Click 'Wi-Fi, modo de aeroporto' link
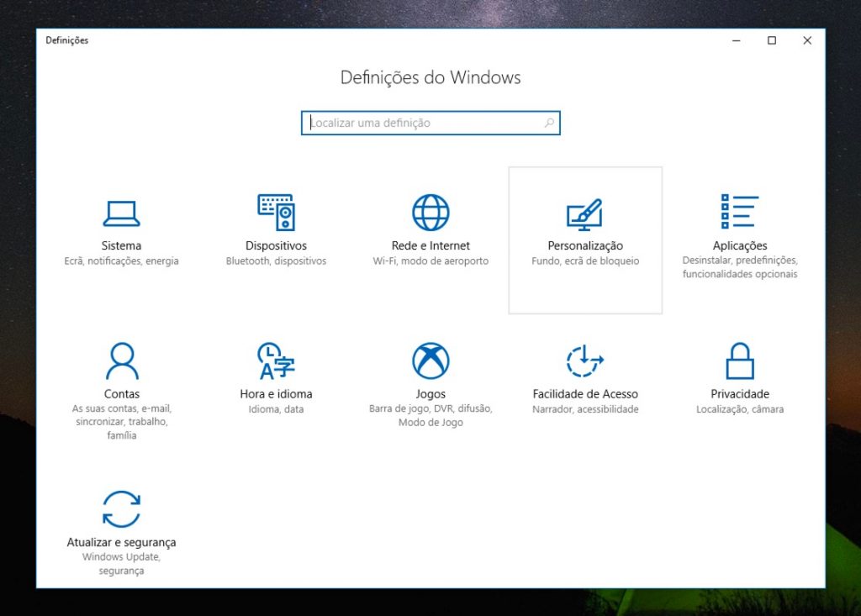The height and width of the screenshot is (616, 861). tap(430, 261)
